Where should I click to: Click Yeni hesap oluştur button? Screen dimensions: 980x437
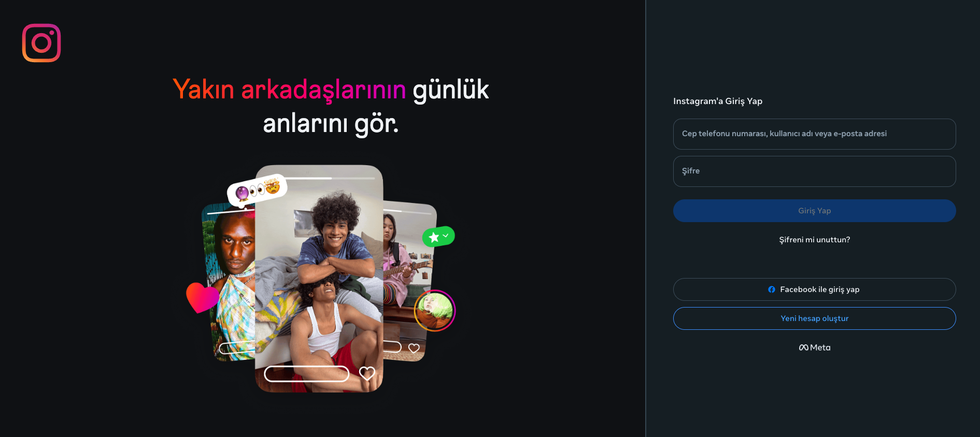click(x=814, y=318)
